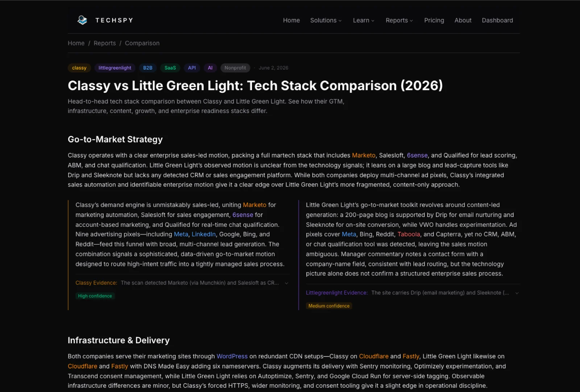Click the LinkedIn link in the Classy card
Image resolution: width=580 pixels, height=392 pixels.
(204, 234)
